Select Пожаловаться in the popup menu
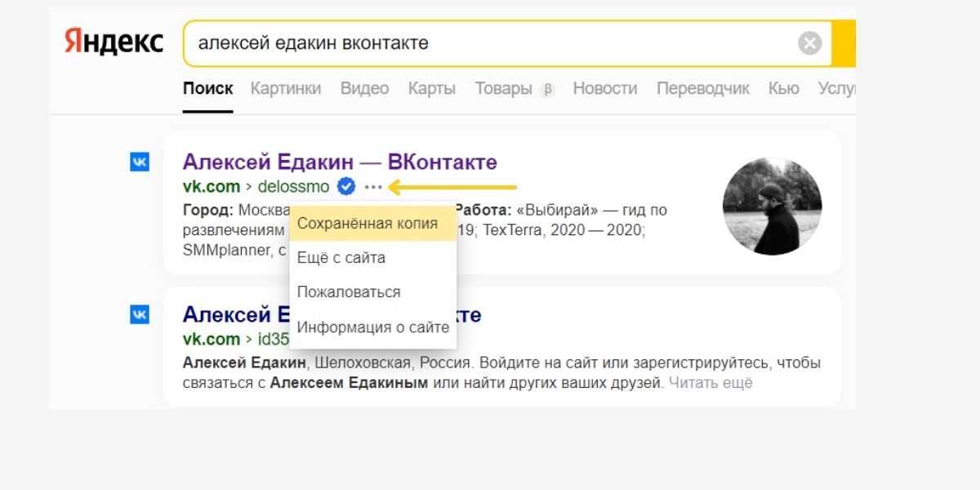 pyautogui.click(x=349, y=292)
